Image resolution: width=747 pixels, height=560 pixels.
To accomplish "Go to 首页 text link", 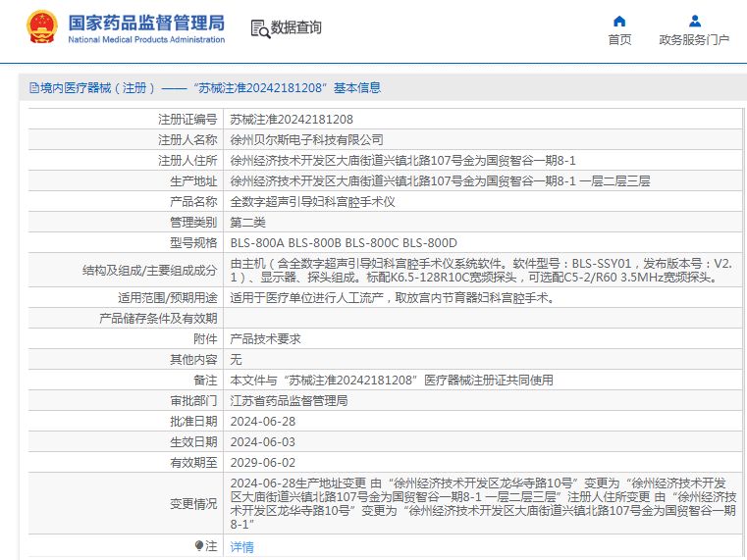I will pos(619,40).
